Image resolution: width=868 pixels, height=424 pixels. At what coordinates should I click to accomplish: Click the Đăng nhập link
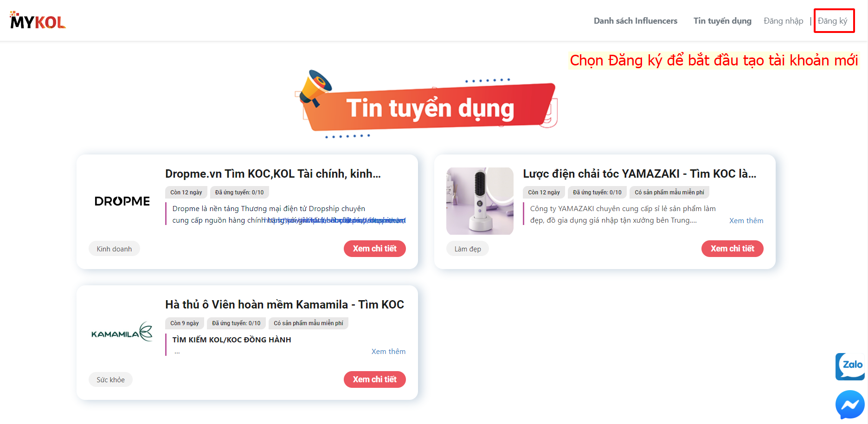pyautogui.click(x=784, y=21)
